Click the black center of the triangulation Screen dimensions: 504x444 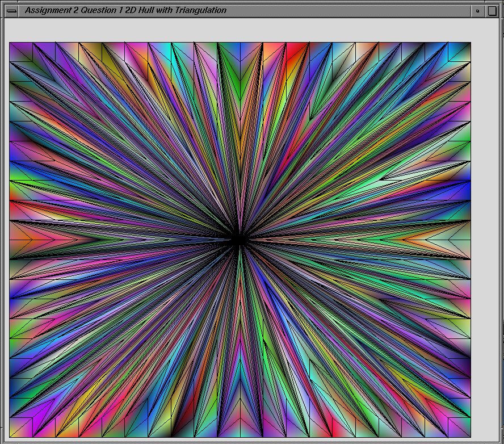pyautogui.click(x=239, y=240)
